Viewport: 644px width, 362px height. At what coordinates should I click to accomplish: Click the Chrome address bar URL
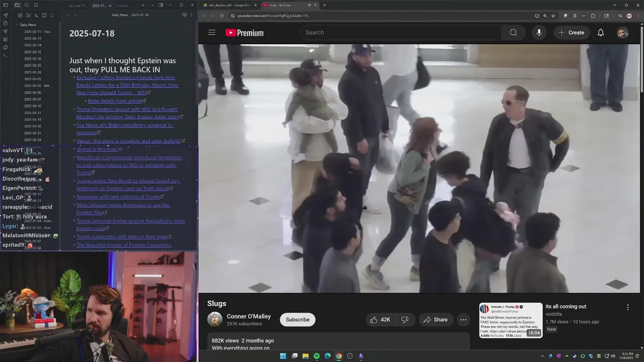[x=273, y=16]
